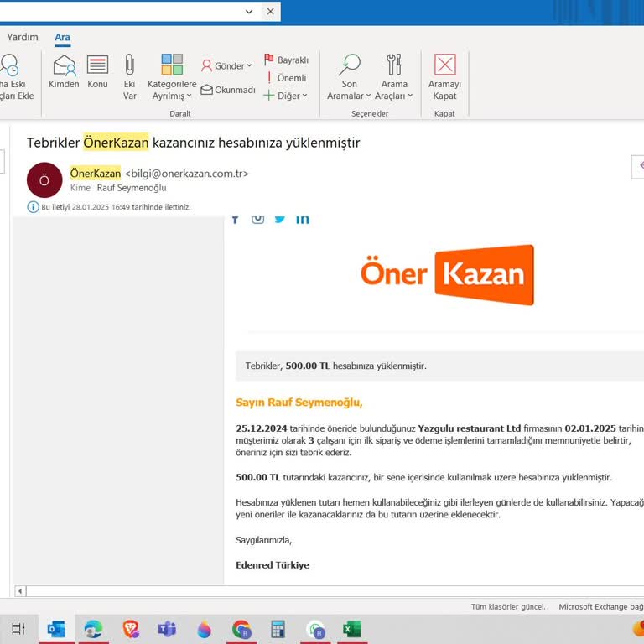The width and height of the screenshot is (644, 644).
Task: Open Task View on taskbar
Action: tap(18, 629)
